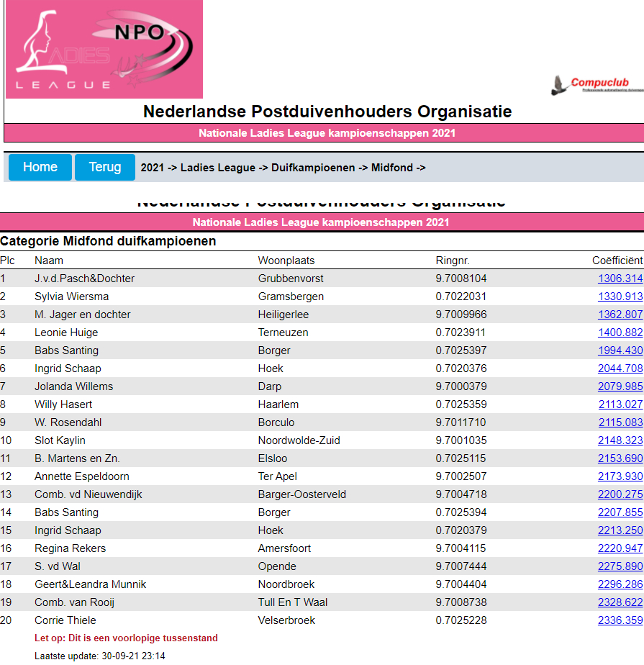Select the name Jolanda Willems
Screen dimensions: 644x665
(x=74, y=386)
